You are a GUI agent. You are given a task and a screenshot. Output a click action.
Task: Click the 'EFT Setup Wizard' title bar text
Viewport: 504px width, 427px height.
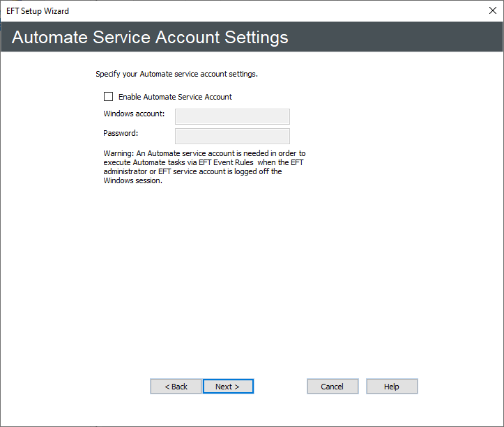click(x=38, y=11)
